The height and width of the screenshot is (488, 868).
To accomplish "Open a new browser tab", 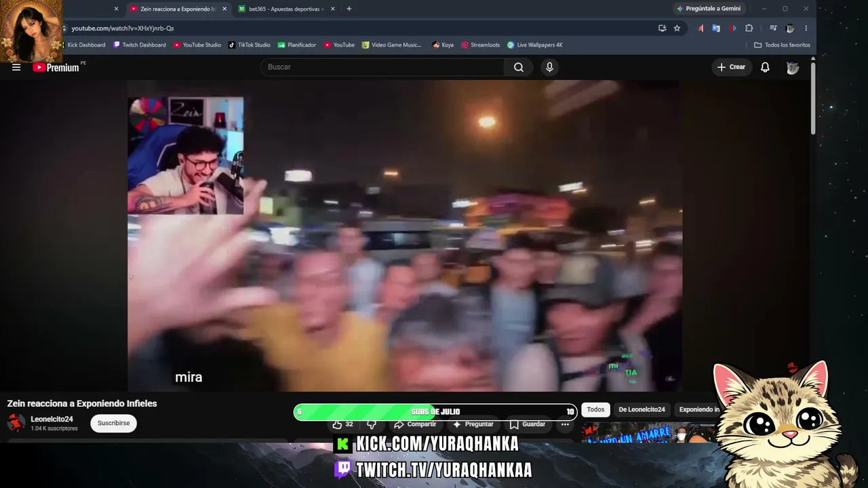I will click(x=349, y=9).
